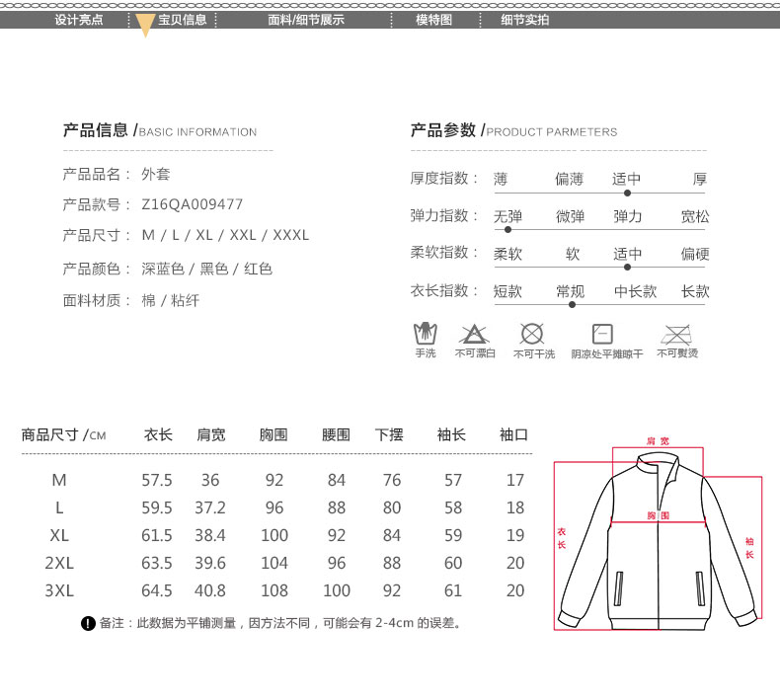
Task: Click the 备注 measurement note text
Action: [280, 623]
